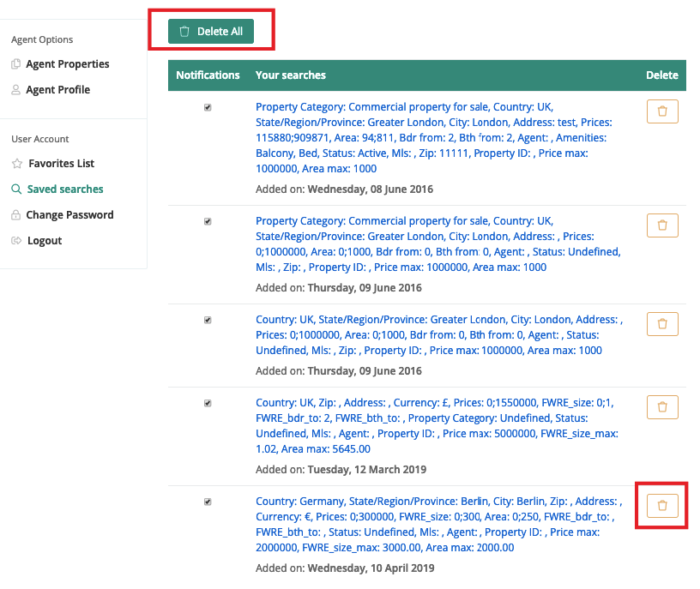700x589 pixels.
Task: Delete the second saved search with trash icon
Action: (x=661, y=225)
